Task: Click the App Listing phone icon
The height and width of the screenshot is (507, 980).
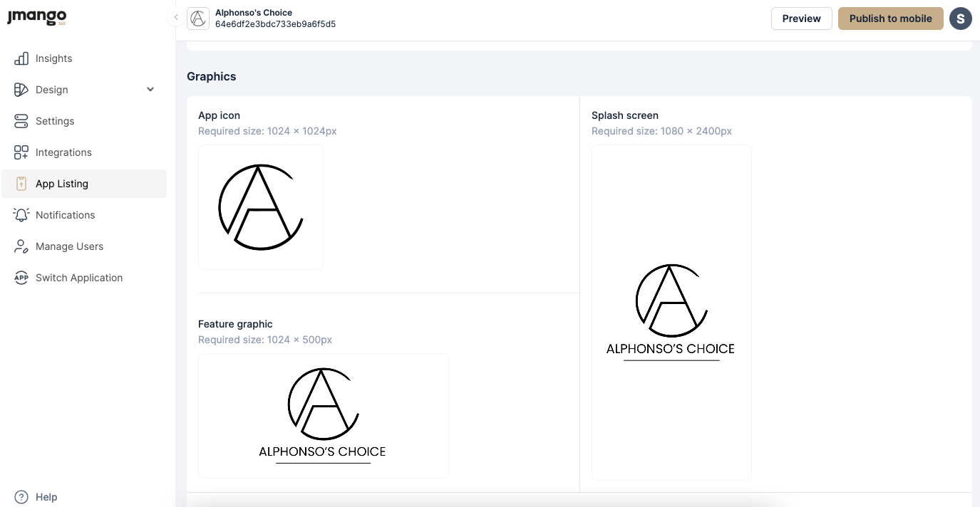Action: click(21, 184)
